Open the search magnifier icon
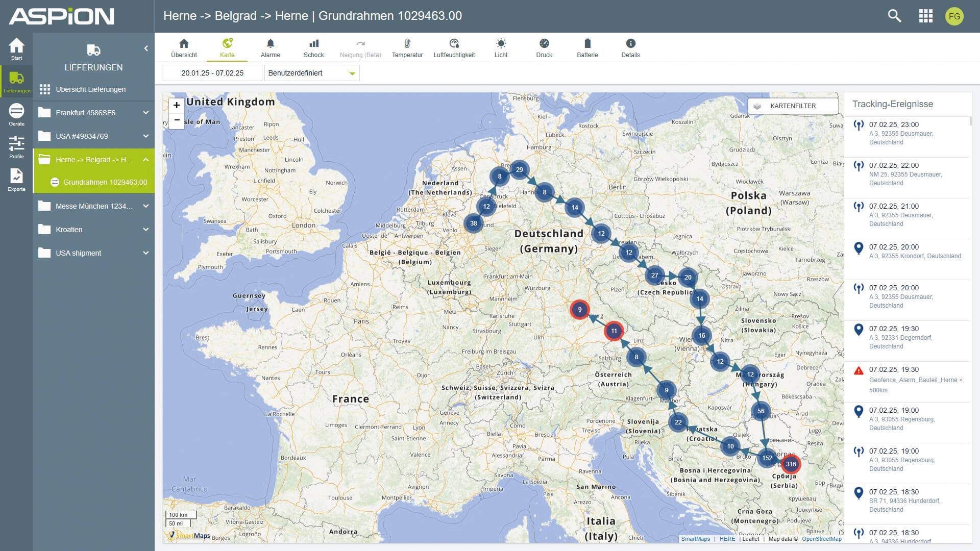980x551 pixels. click(894, 16)
